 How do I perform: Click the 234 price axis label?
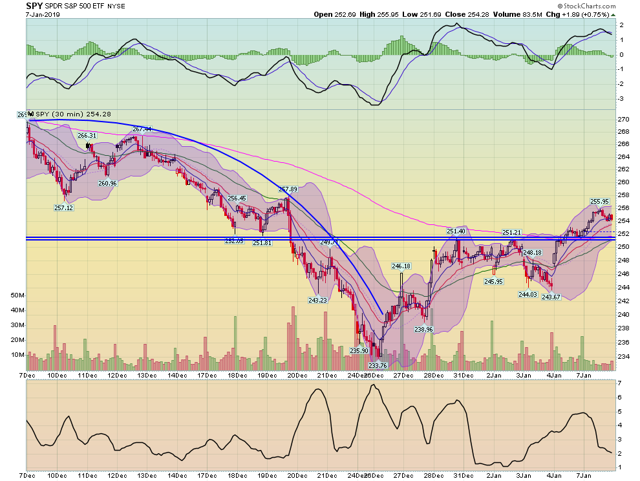click(x=623, y=356)
